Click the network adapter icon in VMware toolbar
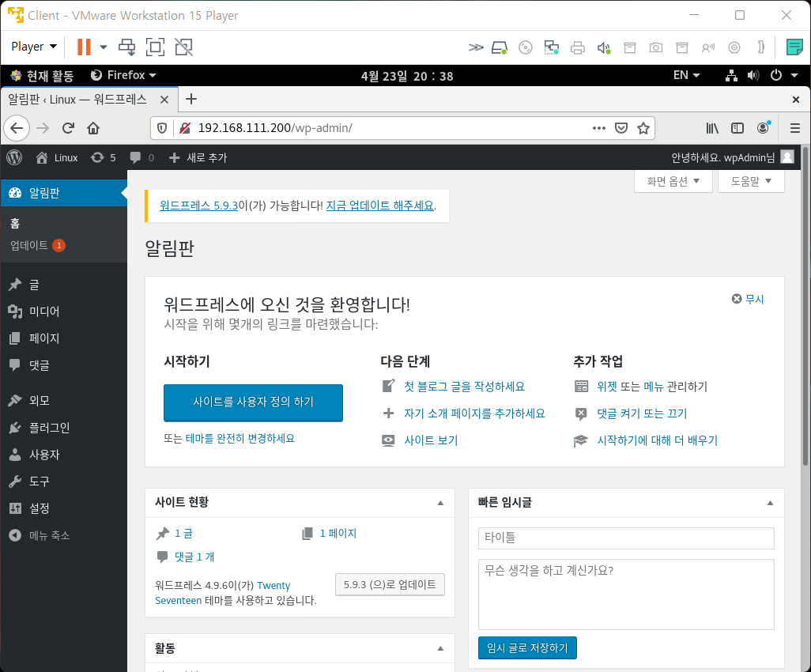This screenshot has width=811, height=672. [x=552, y=48]
